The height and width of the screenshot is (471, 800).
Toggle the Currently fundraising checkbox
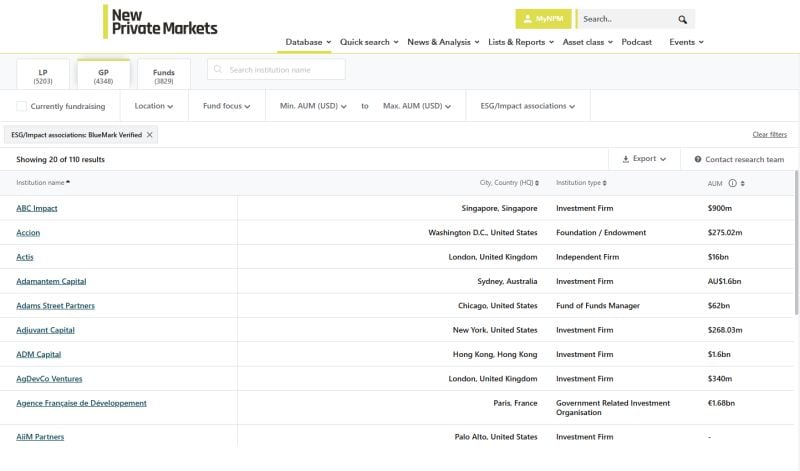pos(22,106)
